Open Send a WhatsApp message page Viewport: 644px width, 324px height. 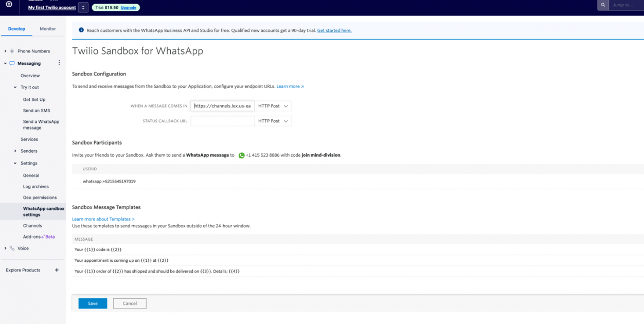pyautogui.click(x=41, y=124)
